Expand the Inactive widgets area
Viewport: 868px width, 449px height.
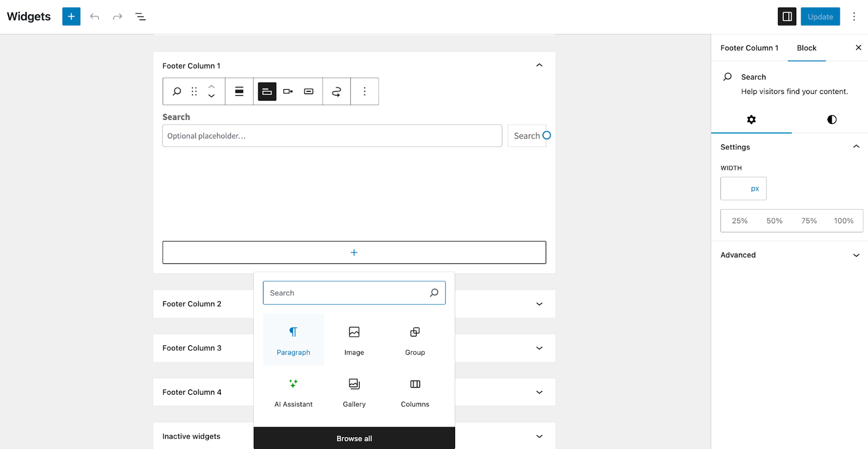click(x=539, y=436)
